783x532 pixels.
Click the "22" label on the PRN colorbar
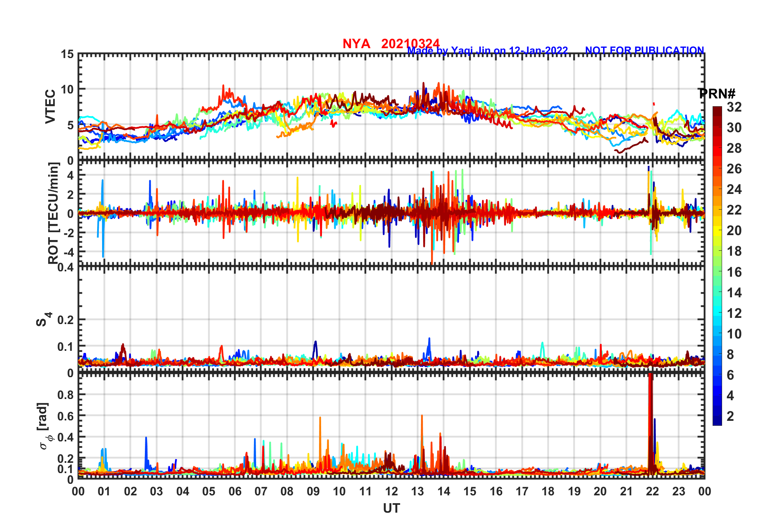[x=734, y=210]
